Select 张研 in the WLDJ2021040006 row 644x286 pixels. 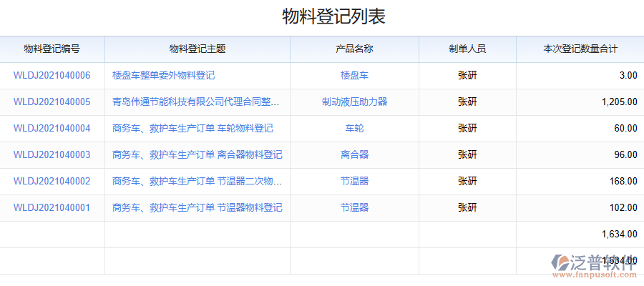pyautogui.click(x=467, y=76)
